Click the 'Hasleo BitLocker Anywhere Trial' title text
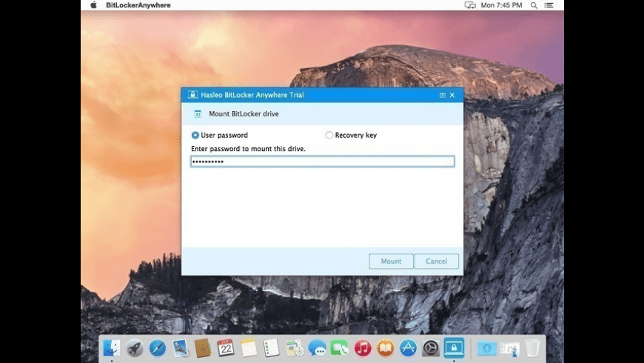Image resolution: width=644 pixels, height=363 pixels. click(252, 95)
